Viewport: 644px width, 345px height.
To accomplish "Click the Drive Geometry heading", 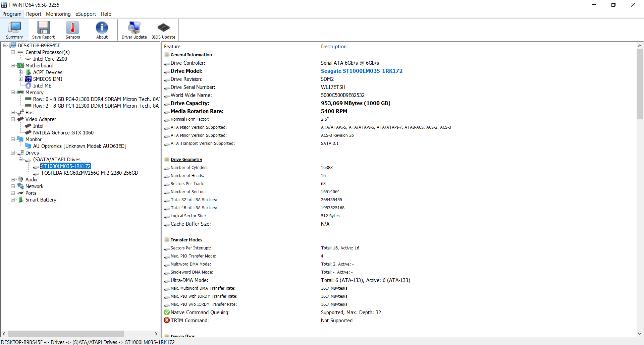I will pyautogui.click(x=186, y=159).
